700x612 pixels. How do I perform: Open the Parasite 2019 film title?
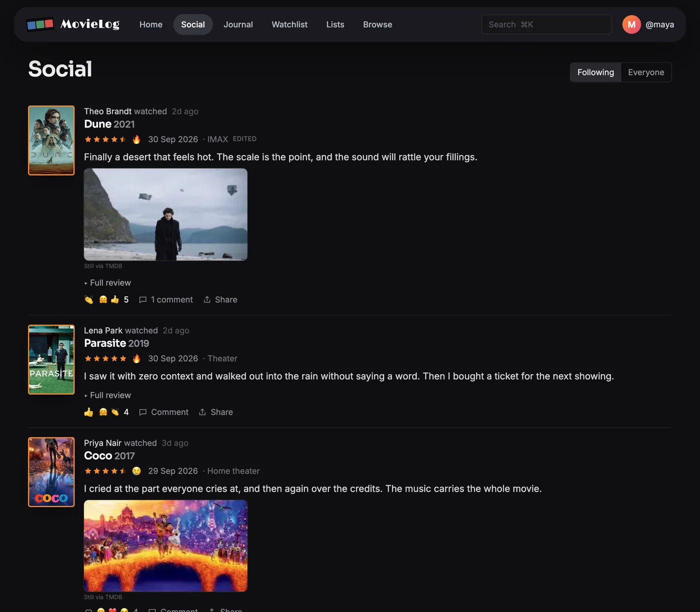116,343
